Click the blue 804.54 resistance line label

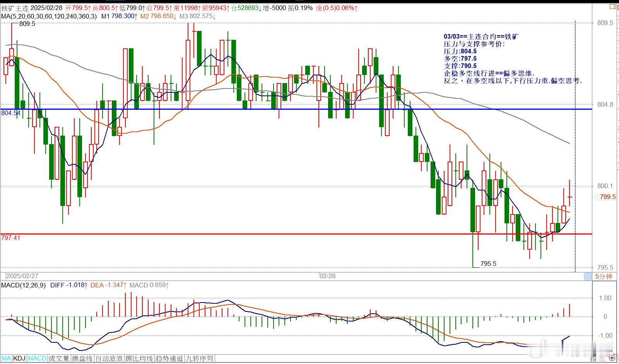click(10, 113)
